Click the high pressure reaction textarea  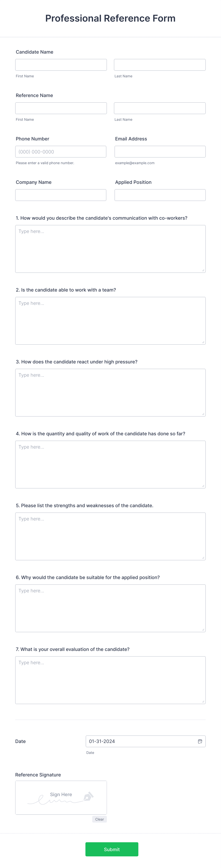(x=110, y=393)
